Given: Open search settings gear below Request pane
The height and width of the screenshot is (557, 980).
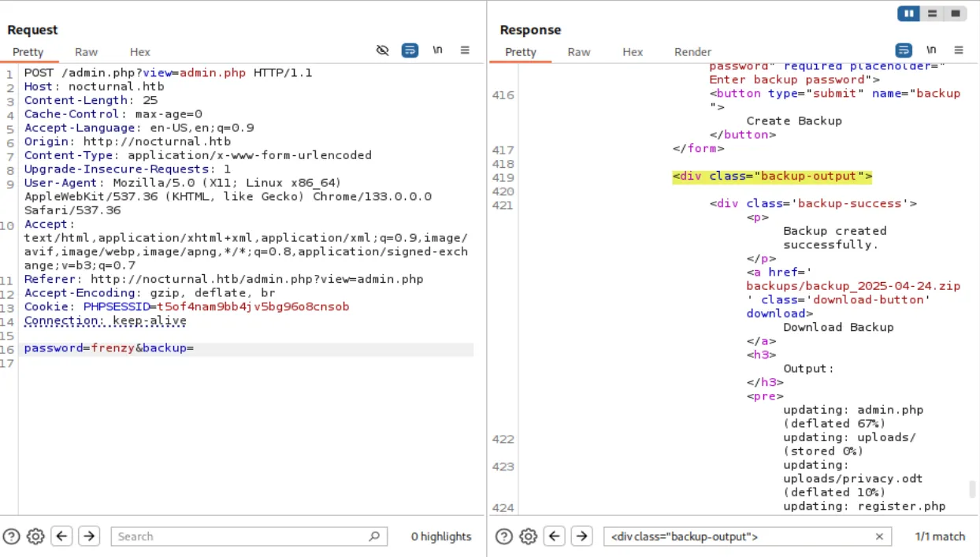Looking at the screenshot, I should 35,537.
